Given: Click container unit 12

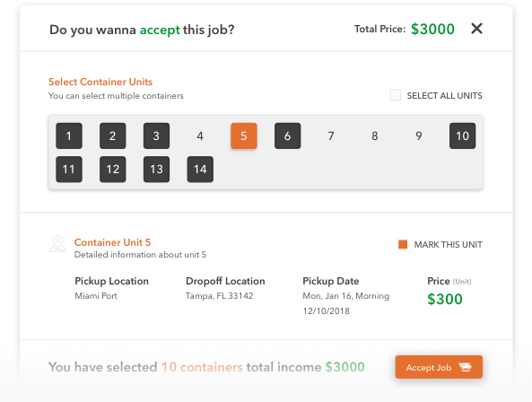Looking at the screenshot, I should point(113,170).
